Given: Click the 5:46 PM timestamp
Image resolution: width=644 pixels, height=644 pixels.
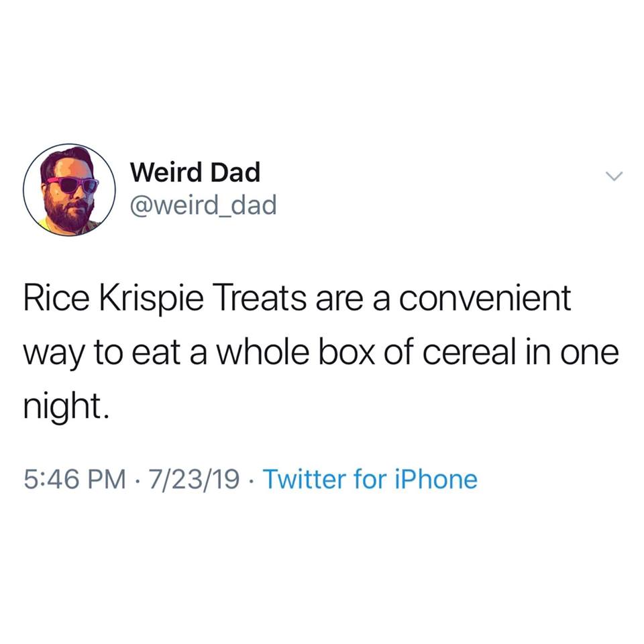Looking at the screenshot, I should click(74, 479).
